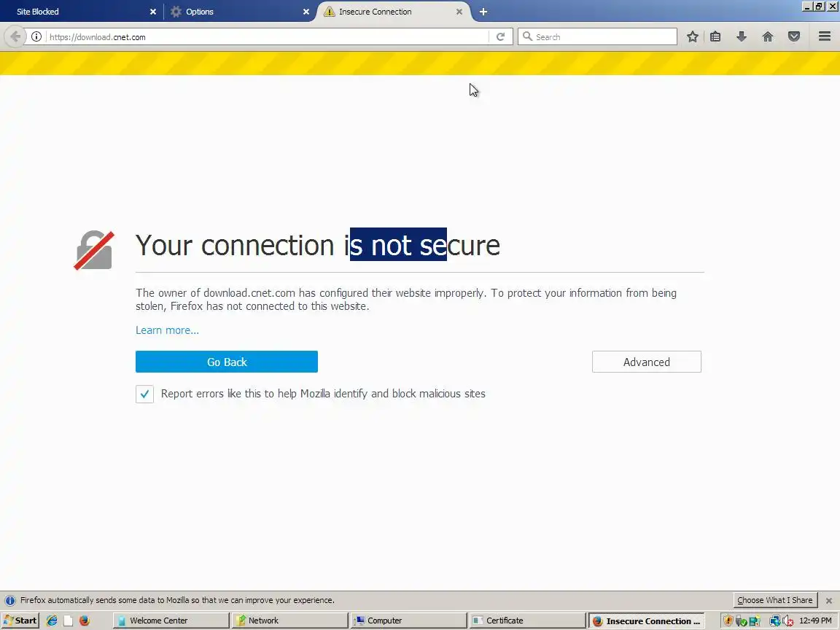840x630 pixels.
Task: Click the search magnifier icon
Action: point(527,36)
